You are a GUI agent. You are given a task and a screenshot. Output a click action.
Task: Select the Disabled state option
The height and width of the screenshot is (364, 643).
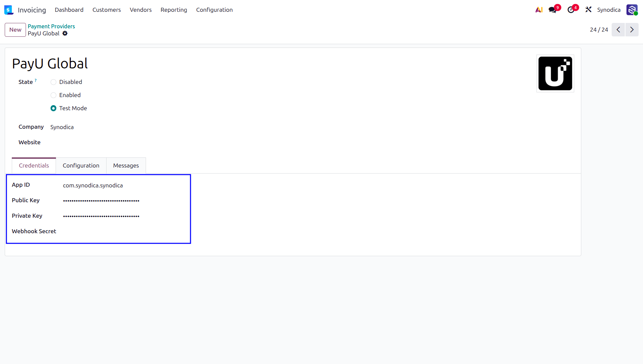[53, 82]
